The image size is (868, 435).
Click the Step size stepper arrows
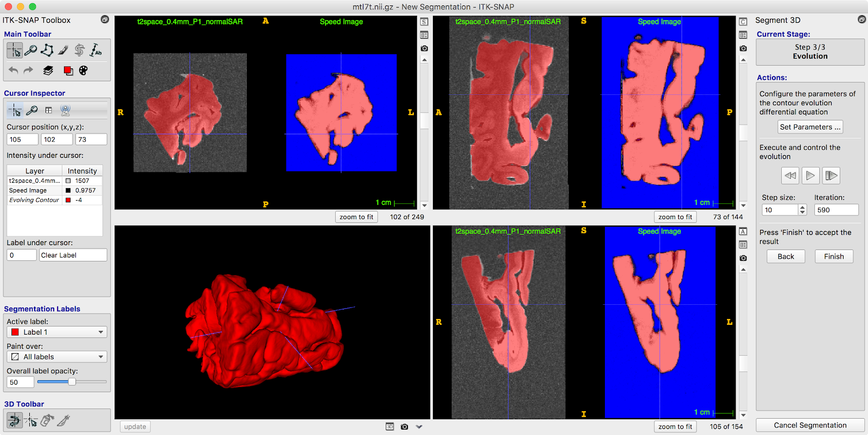pyautogui.click(x=802, y=210)
